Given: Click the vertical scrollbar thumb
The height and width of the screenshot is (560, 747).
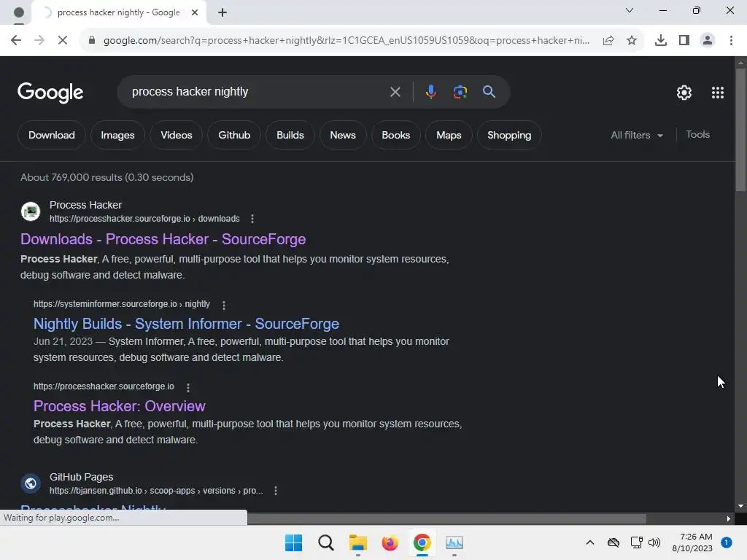Looking at the screenshot, I should click(x=740, y=130).
